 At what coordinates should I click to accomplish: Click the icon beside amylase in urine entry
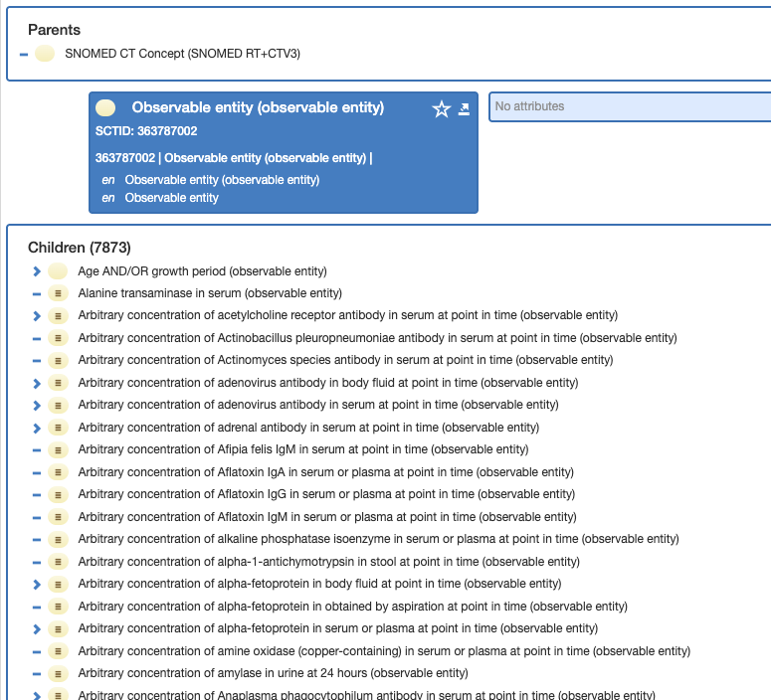coord(58,673)
